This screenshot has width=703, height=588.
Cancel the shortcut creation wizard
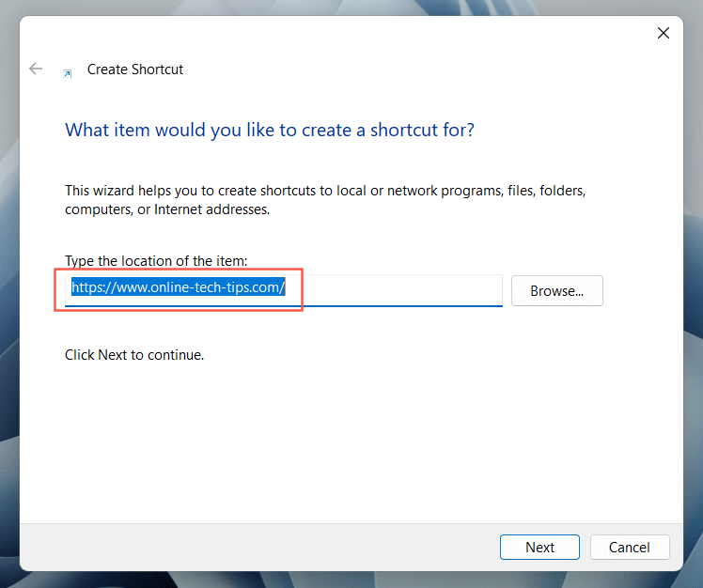[629, 548]
